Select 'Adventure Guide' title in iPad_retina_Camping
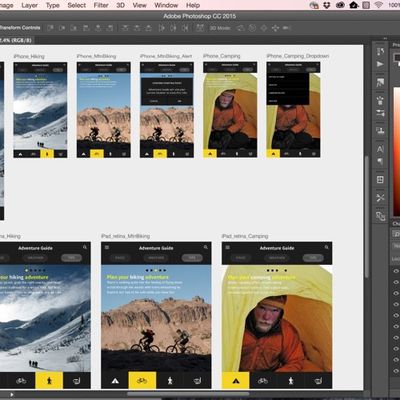This screenshot has width=400, height=400. [x=277, y=248]
